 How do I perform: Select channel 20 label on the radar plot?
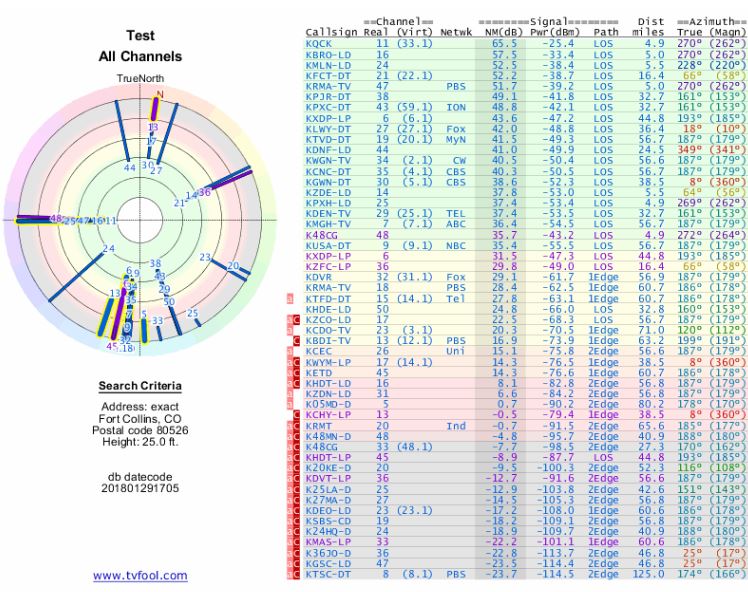point(233,266)
